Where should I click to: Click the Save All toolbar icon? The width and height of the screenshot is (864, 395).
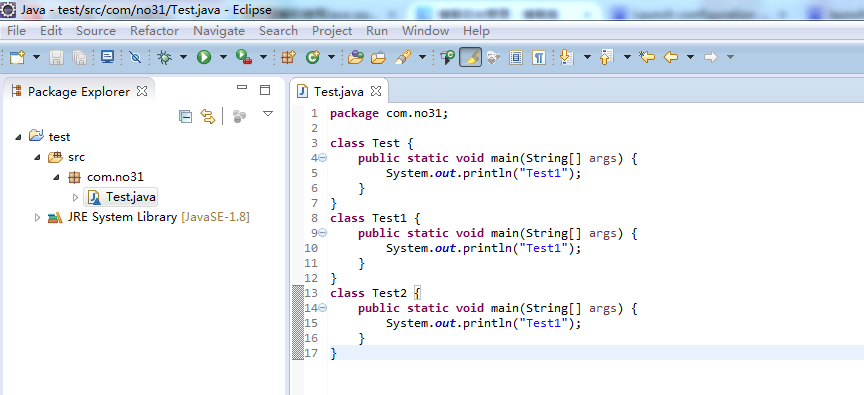click(x=79, y=57)
